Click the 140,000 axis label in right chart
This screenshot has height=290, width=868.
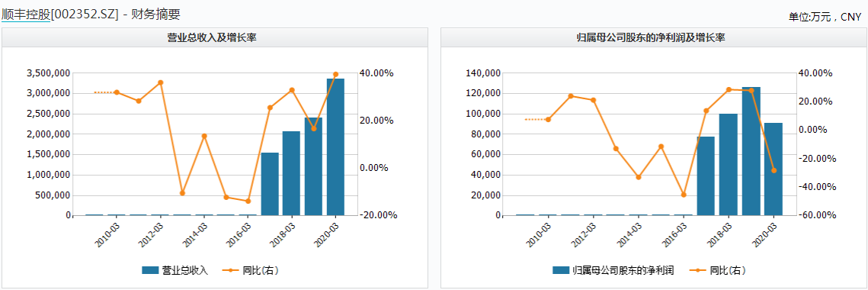point(483,73)
